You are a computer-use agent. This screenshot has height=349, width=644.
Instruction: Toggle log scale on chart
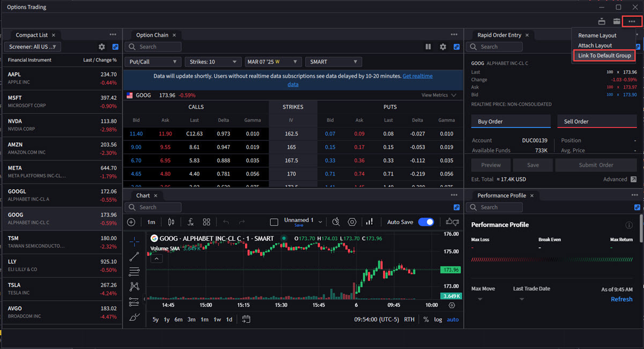pyautogui.click(x=438, y=320)
